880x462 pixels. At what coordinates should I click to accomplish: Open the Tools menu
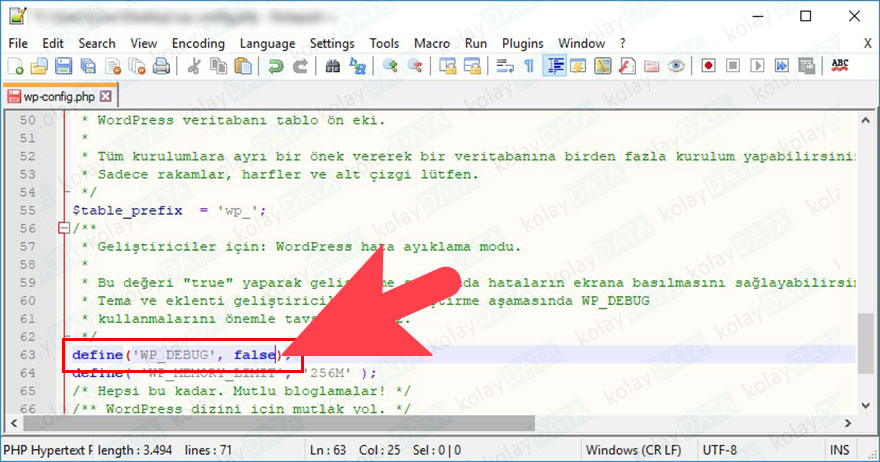tap(384, 43)
